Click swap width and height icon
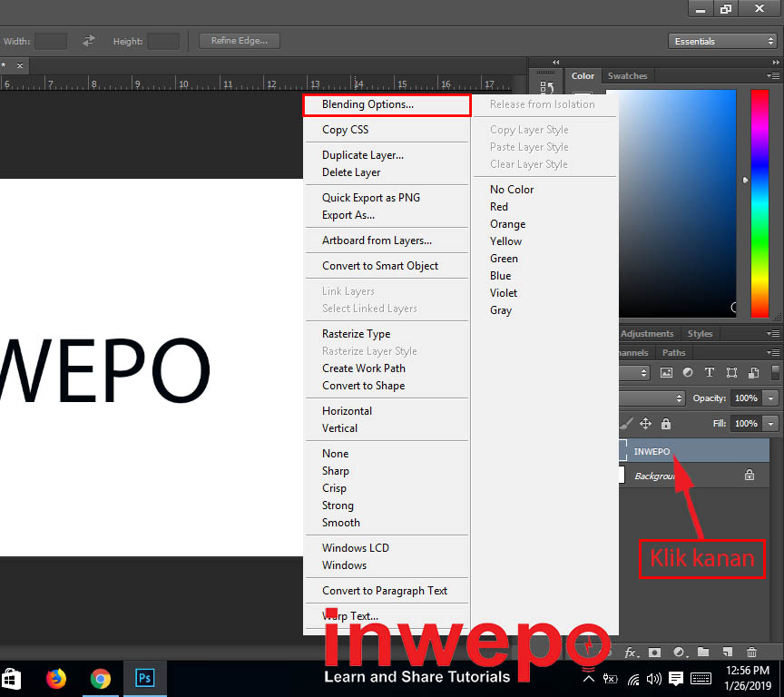 (x=89, y=41)
